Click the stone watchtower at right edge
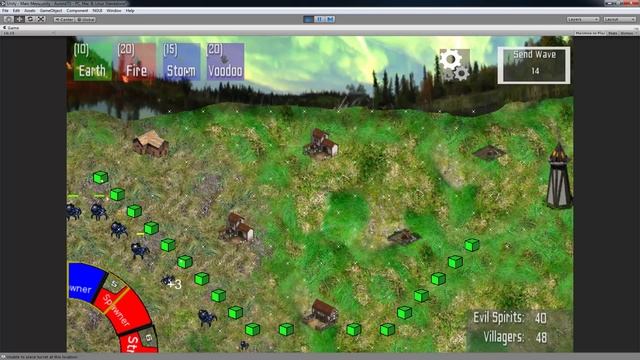Image resolution: width=640 pixels, height=360 pixels. [559, 176]
